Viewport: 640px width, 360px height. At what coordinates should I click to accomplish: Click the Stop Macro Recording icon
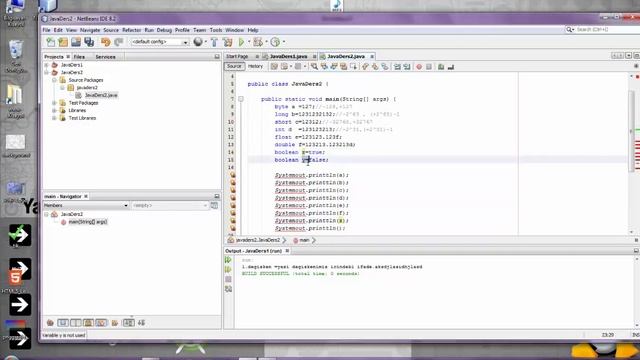[429, 67]
